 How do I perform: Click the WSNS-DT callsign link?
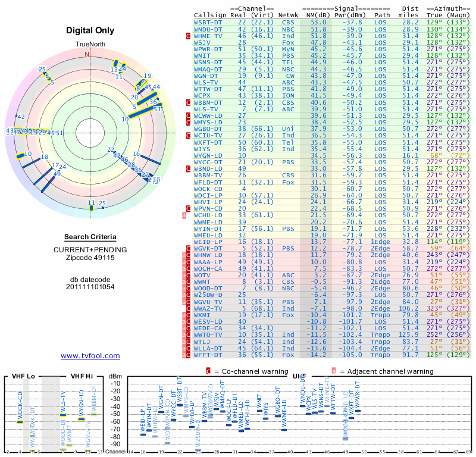pos(208,62)
